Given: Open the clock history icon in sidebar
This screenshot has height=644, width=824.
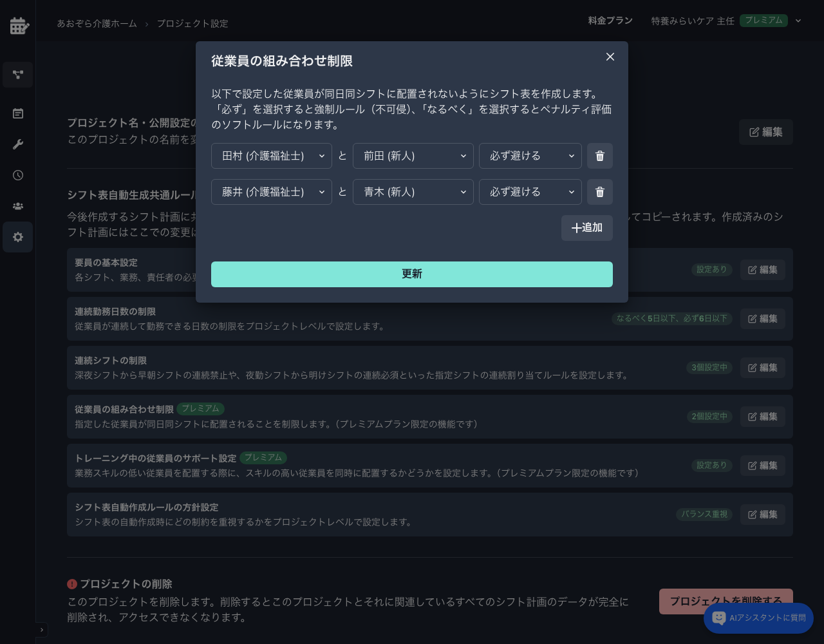Looking at the screenshot, I should pos(17,175).
